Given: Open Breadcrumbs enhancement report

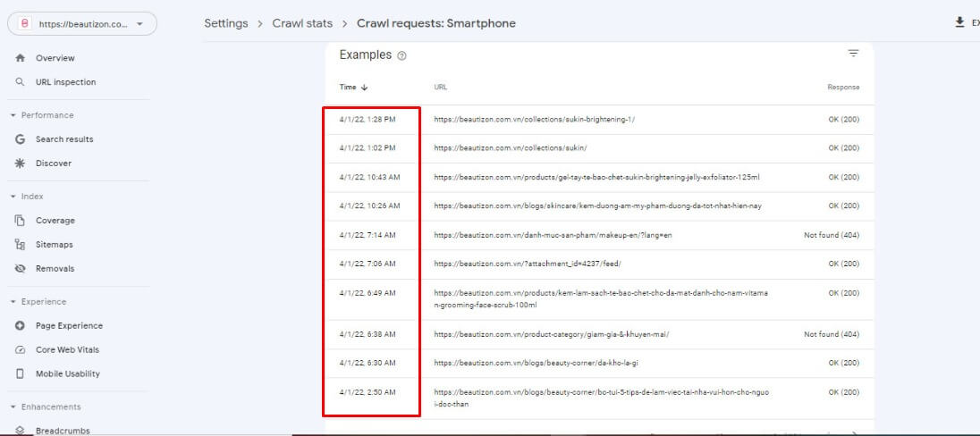Looking at the screenshot, I should [63, 431].
